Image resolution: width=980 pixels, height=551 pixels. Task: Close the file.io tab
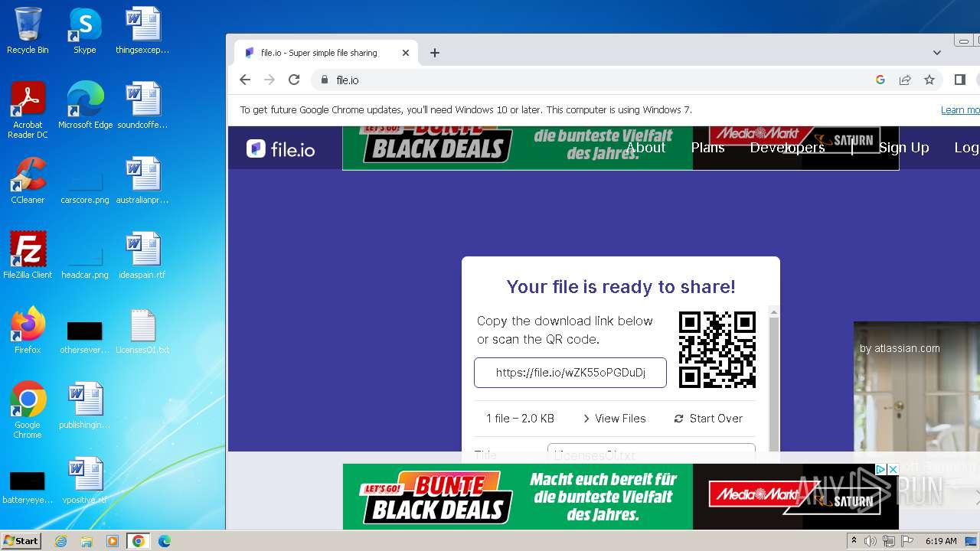click(x=406, y=53)
